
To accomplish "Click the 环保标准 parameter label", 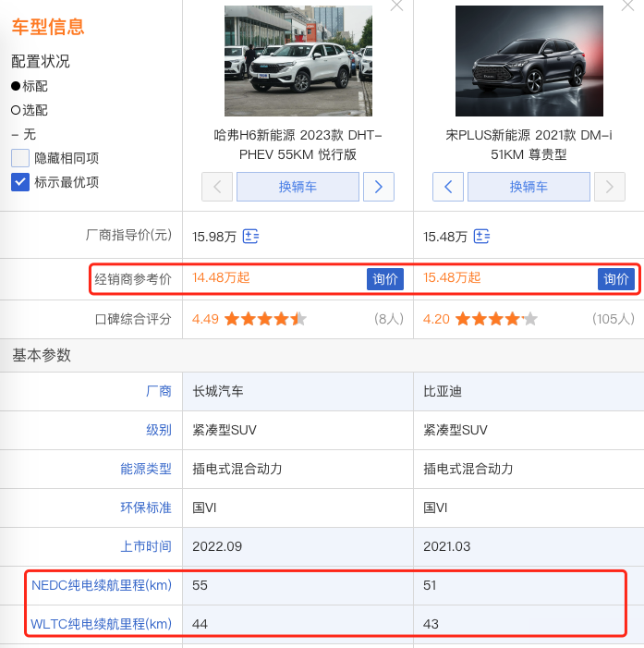I will coord(146,507).
